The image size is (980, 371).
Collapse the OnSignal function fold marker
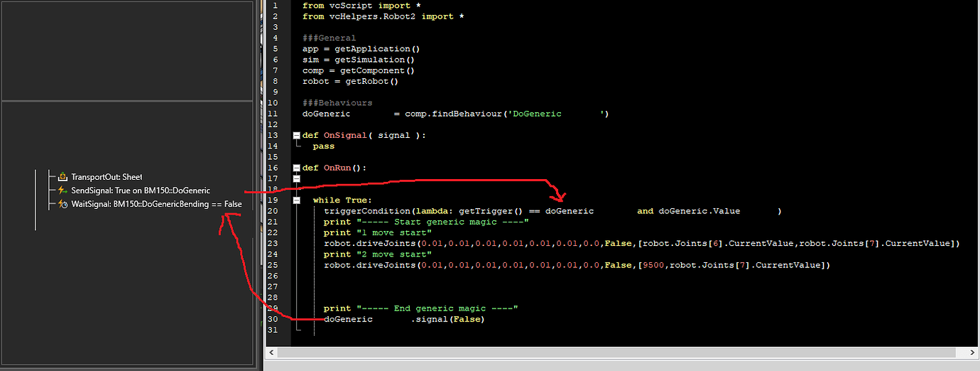[296, 135]
